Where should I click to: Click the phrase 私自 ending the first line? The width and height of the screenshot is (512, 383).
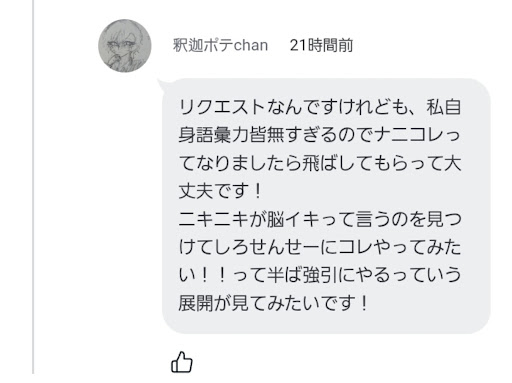444,107
